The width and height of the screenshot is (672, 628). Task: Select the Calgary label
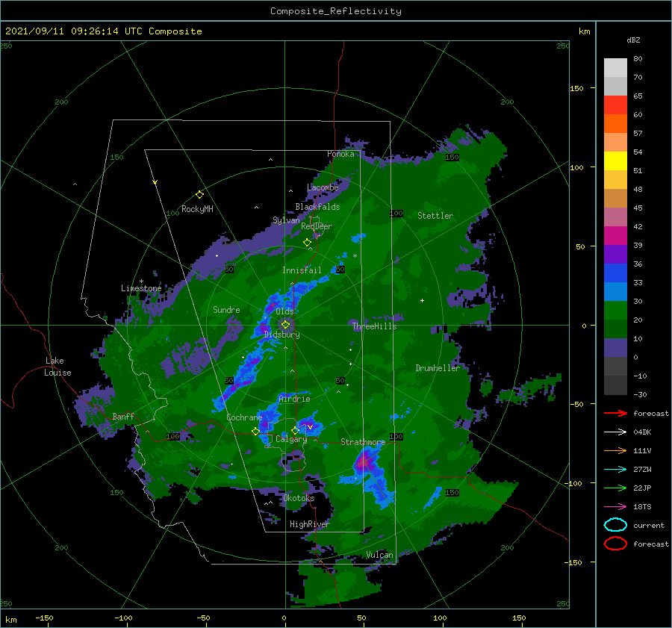(291, 439)
